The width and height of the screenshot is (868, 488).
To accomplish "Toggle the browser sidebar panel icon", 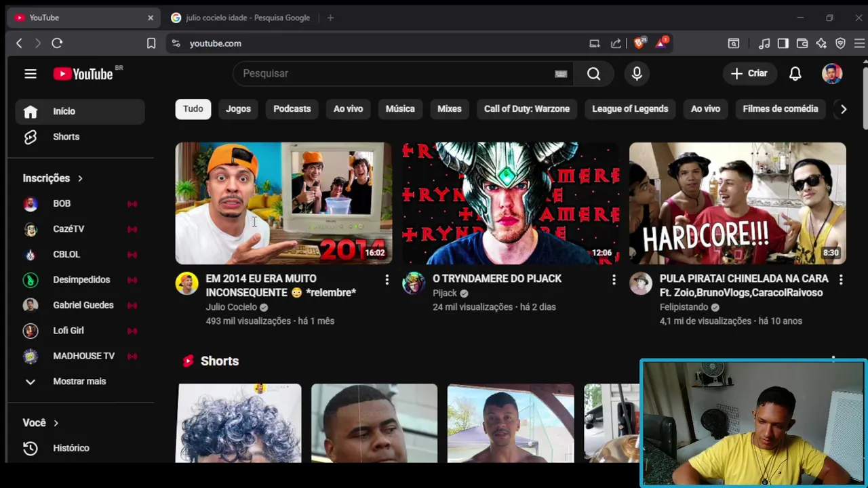I will (783, 43).
